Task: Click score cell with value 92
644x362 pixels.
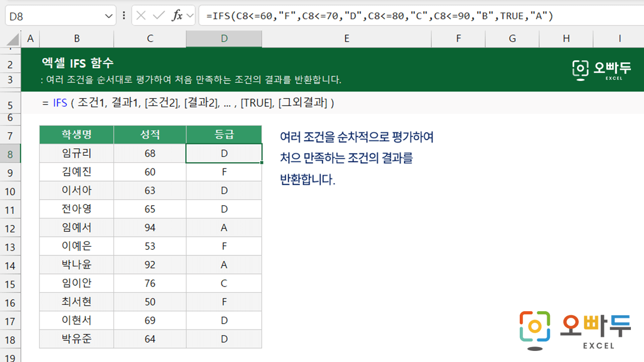Action: point(150,265)
